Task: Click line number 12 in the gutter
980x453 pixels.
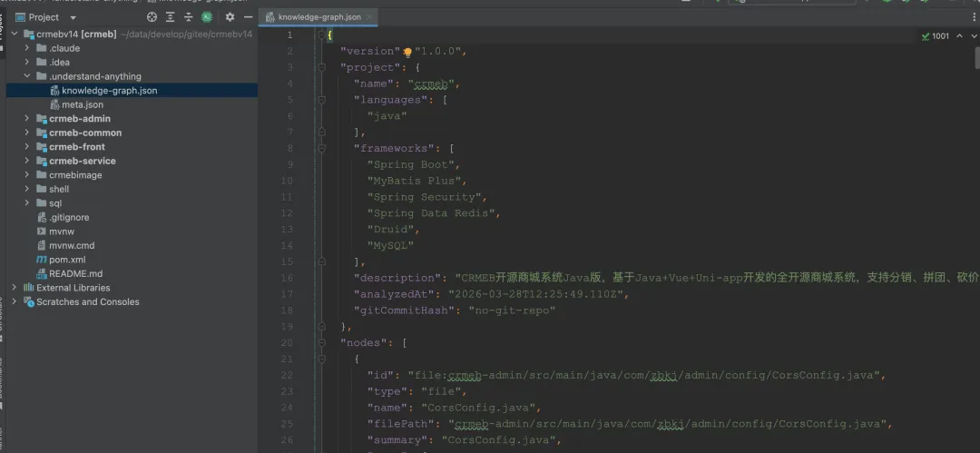Action: point(286,212)
